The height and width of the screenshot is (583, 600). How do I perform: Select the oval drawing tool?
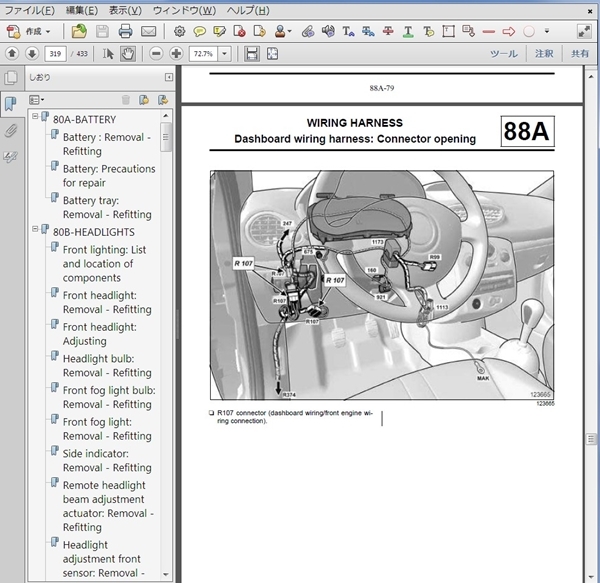[x=529, y=31]
